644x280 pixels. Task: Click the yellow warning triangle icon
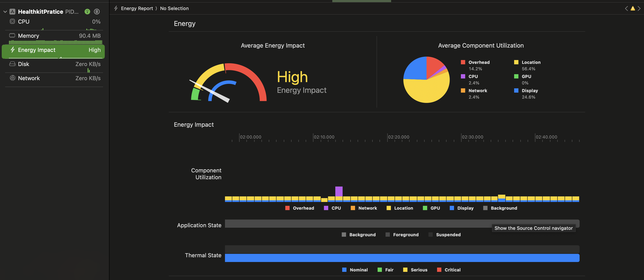[x=632, y=9]
